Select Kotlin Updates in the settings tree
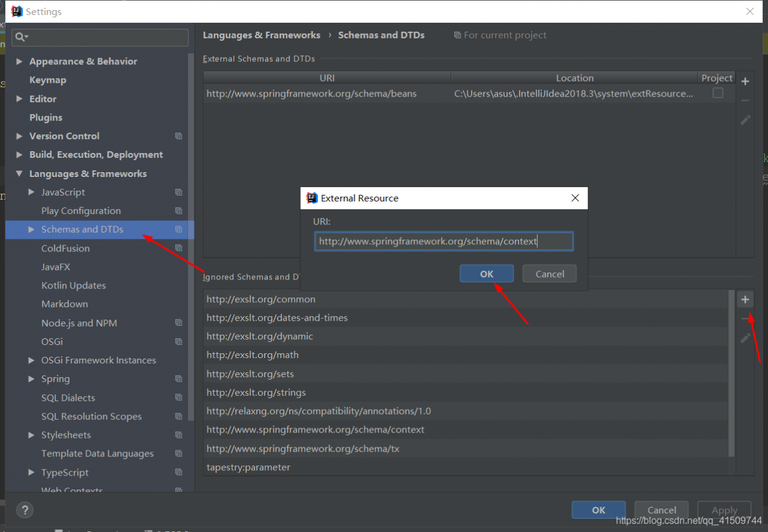The image size is (768, 532). click(x=73, y=285)
